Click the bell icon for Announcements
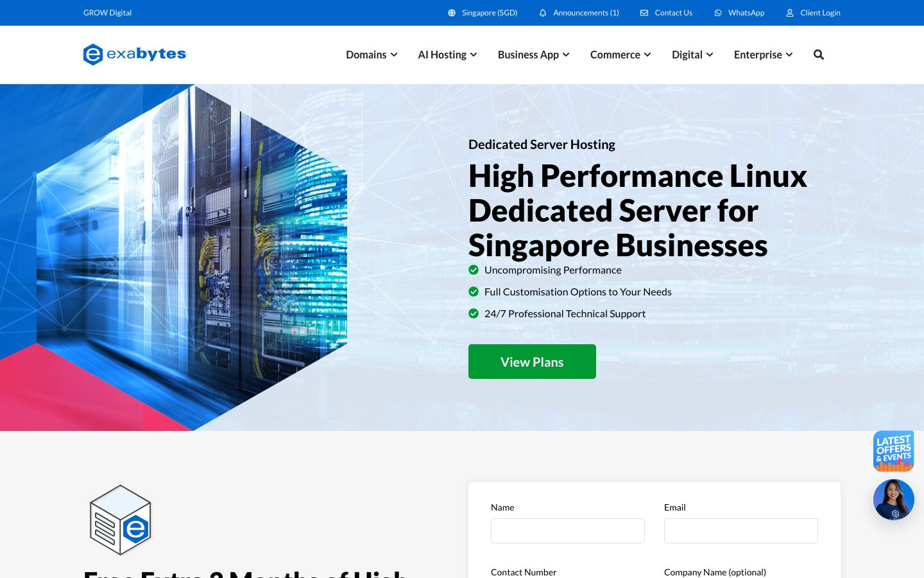 click(543, 13)
